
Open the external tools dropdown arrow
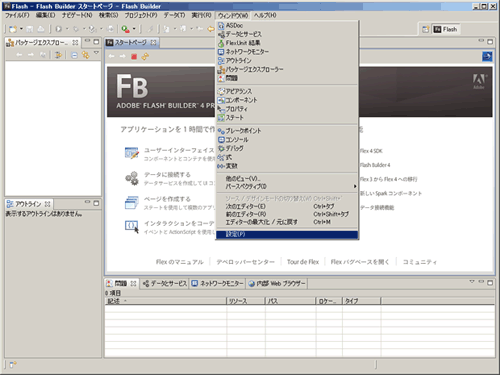pyautogui.click(x=134, y=29)
